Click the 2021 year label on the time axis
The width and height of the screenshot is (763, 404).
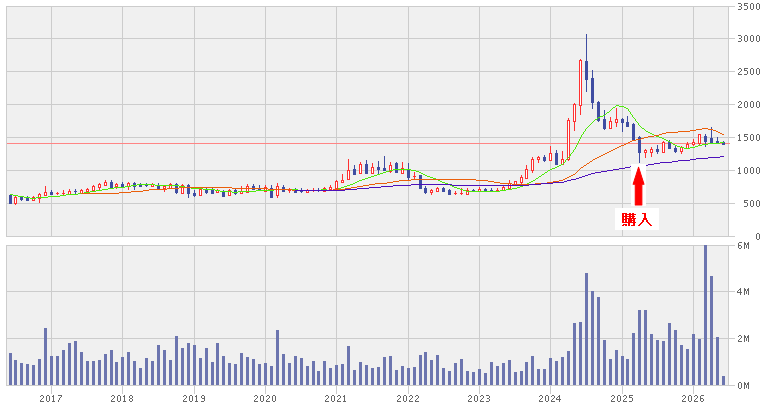(x=336, y=399)
